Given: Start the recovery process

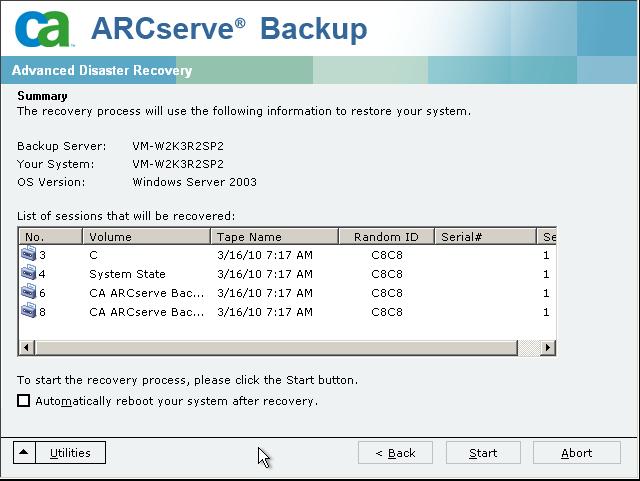Looking at the screenshot, I should [483, 452].
